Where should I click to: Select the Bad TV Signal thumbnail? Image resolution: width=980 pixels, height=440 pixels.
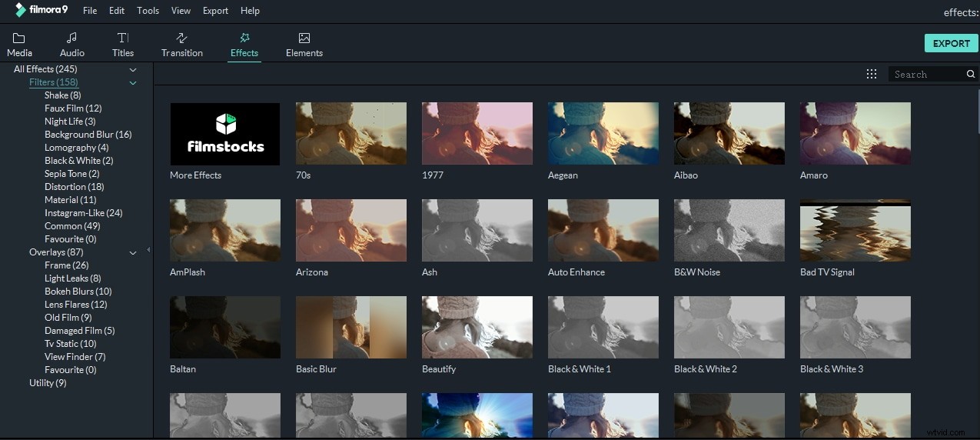point(855,231)
